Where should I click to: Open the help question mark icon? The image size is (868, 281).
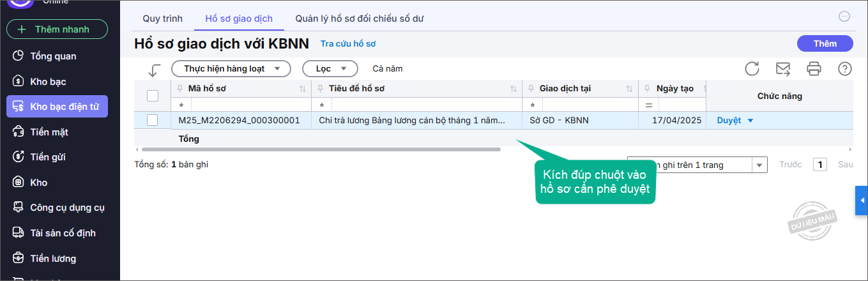pyautogui.click(x=845, y=68)
